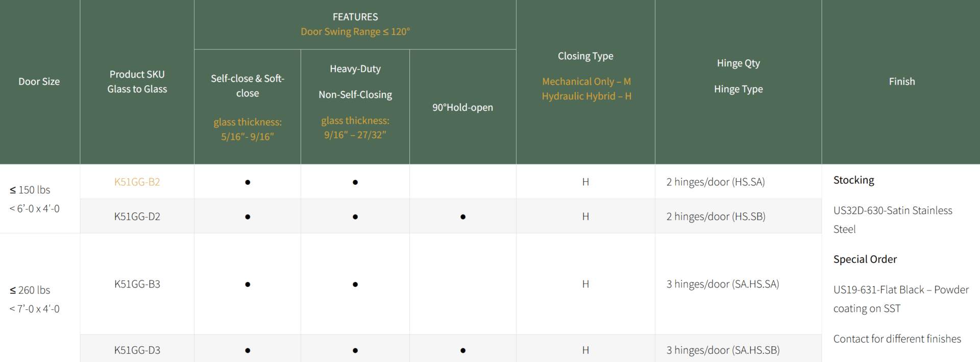Image resolution: width=980 pixels, height=362 pixels.
Task: Click the Self-close dot in K51GG-B2 row
Action: 248,182
